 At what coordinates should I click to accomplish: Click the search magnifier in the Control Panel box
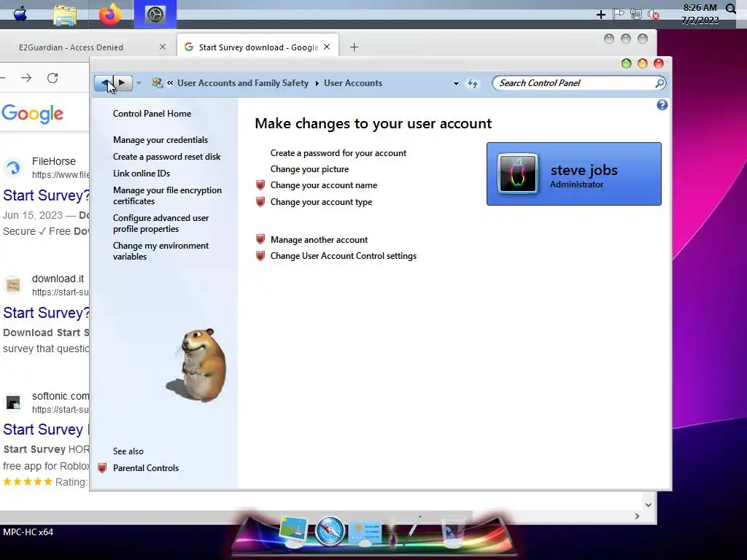pyautogui.click(x=659, y=83)
